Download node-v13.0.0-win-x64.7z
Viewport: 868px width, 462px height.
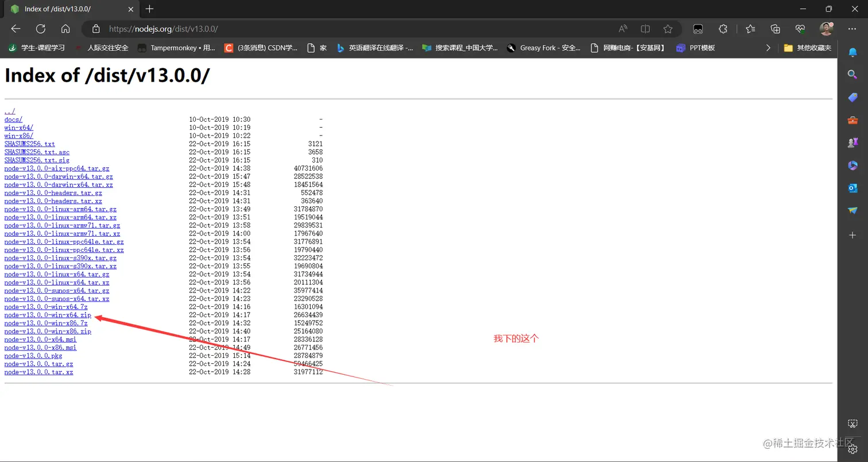tap(46, 307)
